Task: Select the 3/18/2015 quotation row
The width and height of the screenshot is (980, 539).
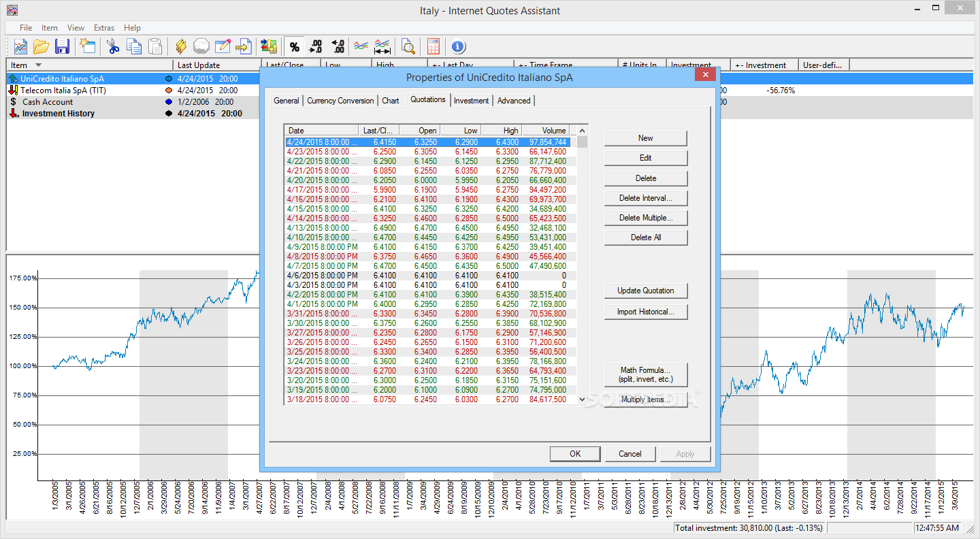Action: (x=427, y=399)
